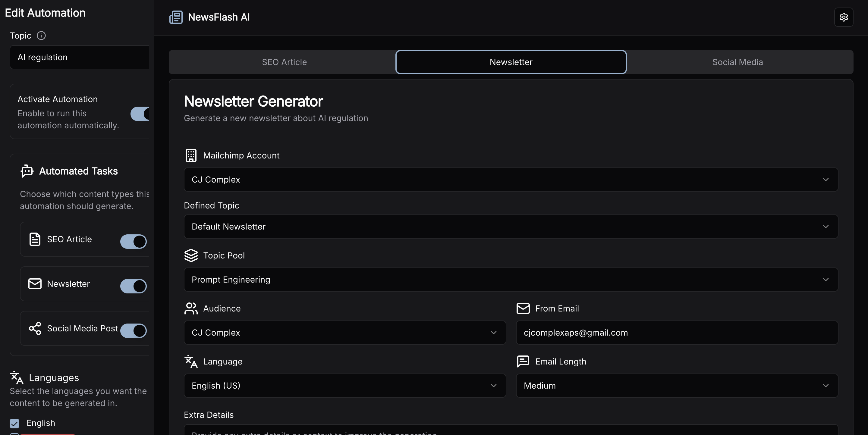Click the Automated Tasks robot icon
868x435 pixels.
(x=27, y=171)
